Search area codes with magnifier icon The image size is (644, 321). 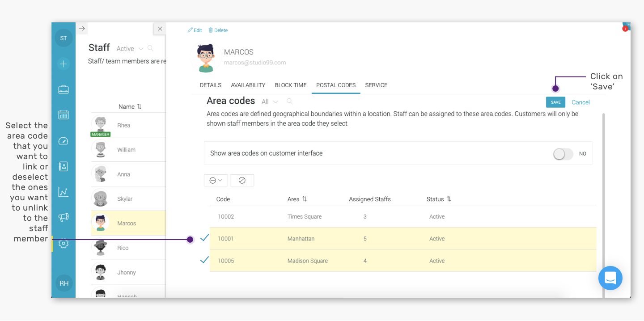pyautogui.click(x=290, y=101)
